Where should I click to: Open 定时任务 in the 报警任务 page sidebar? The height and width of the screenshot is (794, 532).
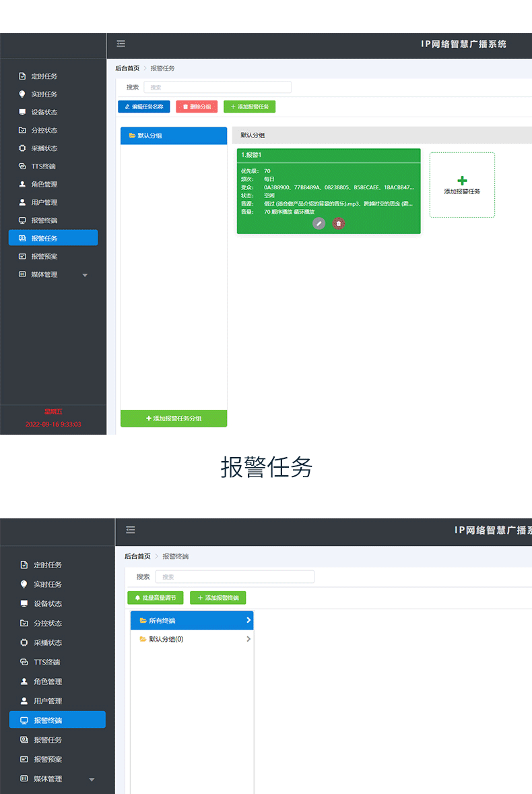point(44,76)
